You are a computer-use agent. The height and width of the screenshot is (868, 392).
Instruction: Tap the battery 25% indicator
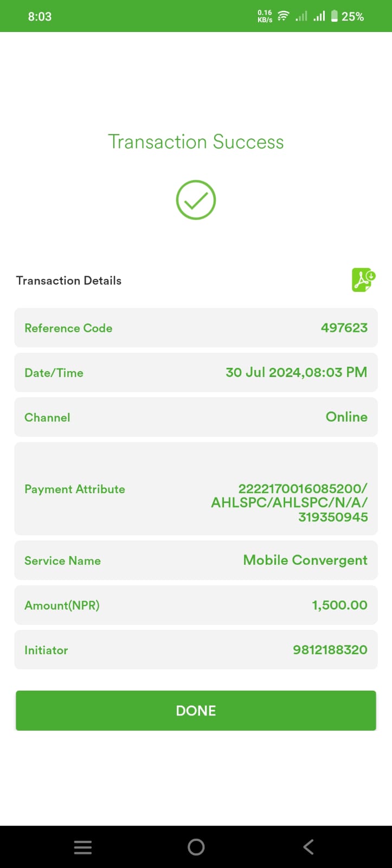(347, 16)
